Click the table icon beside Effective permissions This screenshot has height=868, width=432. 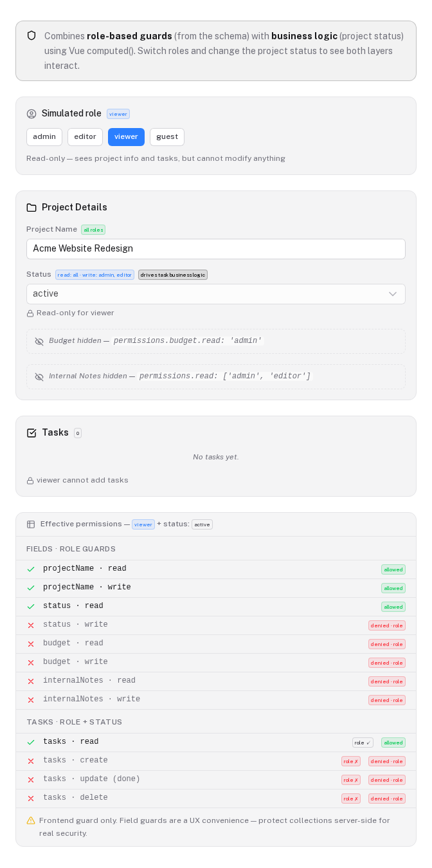click(31, 524)
